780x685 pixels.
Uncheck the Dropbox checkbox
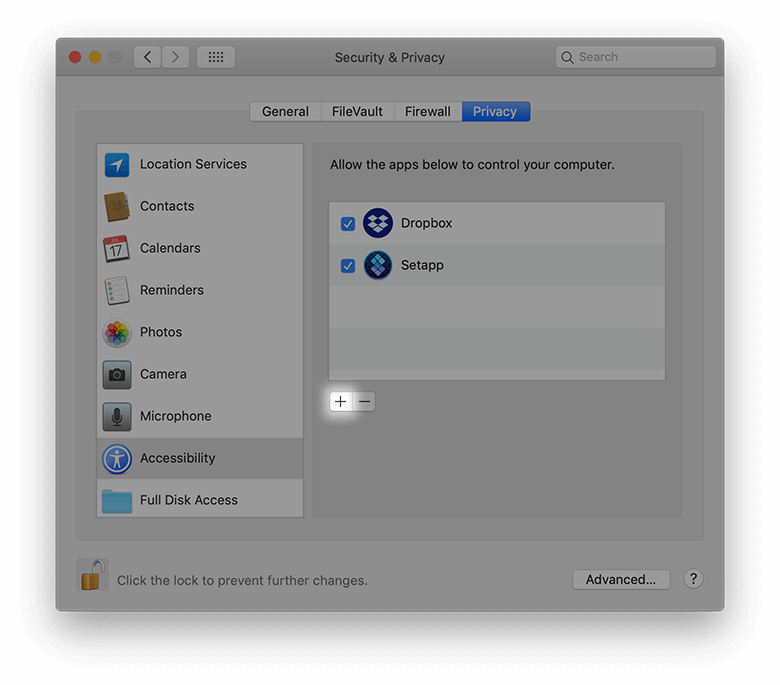(x=348, y=224)
